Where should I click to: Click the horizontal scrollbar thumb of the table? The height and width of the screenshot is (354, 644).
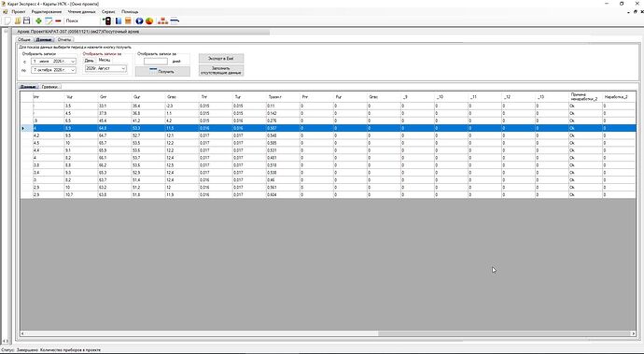pos(504,333)
